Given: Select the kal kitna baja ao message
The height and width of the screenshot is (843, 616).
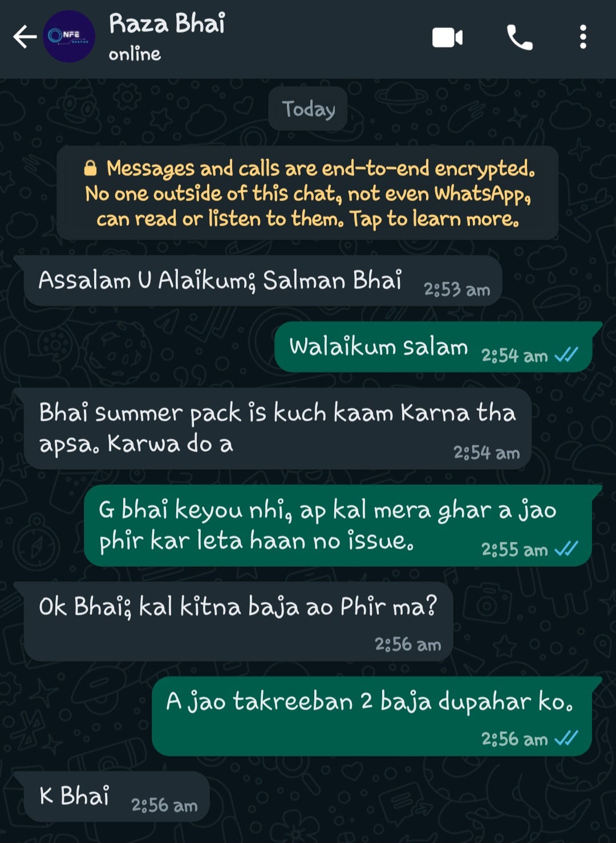Looking at the screenshot, I should [x=238, y=622].
